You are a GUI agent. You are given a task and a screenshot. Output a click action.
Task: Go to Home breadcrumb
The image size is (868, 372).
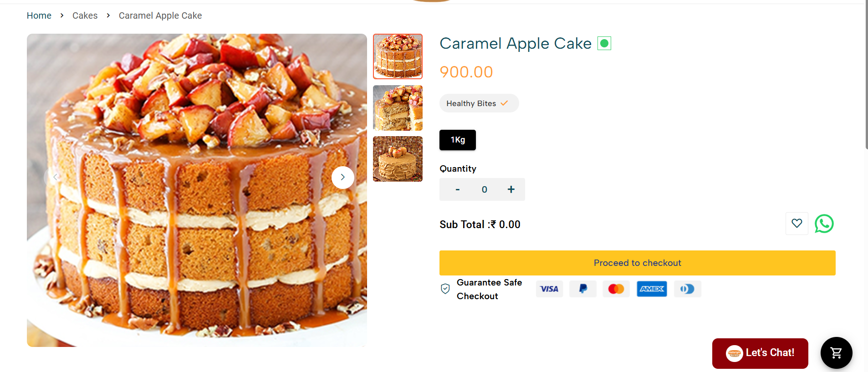pyautogui.click(x=39, y=15)
